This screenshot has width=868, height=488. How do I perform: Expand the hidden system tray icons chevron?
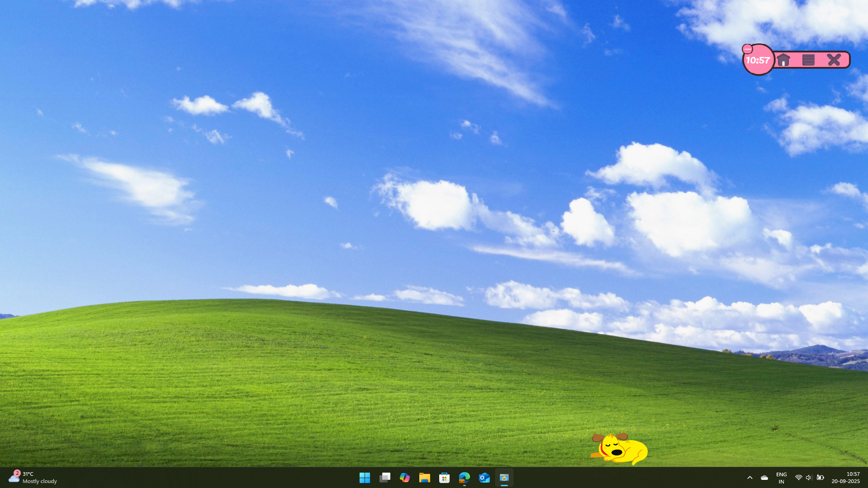pyautogui.click(x=750, y=478)
